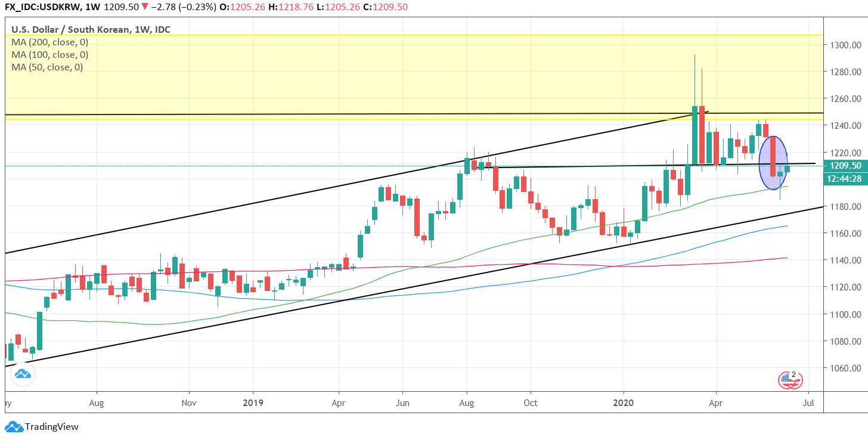The image size is (868, 440).
Task: Select the large red candle inside the blue ellipse
Action: (773, 156)
